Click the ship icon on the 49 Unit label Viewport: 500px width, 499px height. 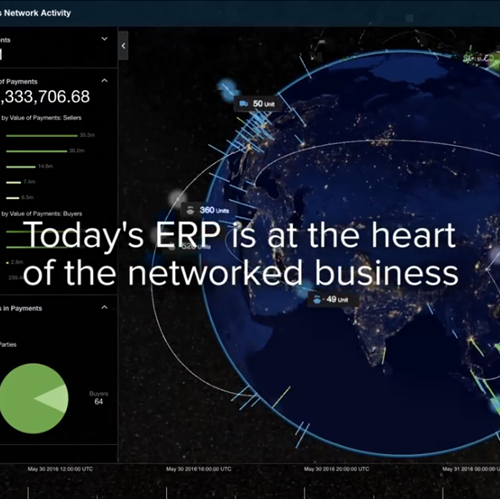tap(317, 300)
